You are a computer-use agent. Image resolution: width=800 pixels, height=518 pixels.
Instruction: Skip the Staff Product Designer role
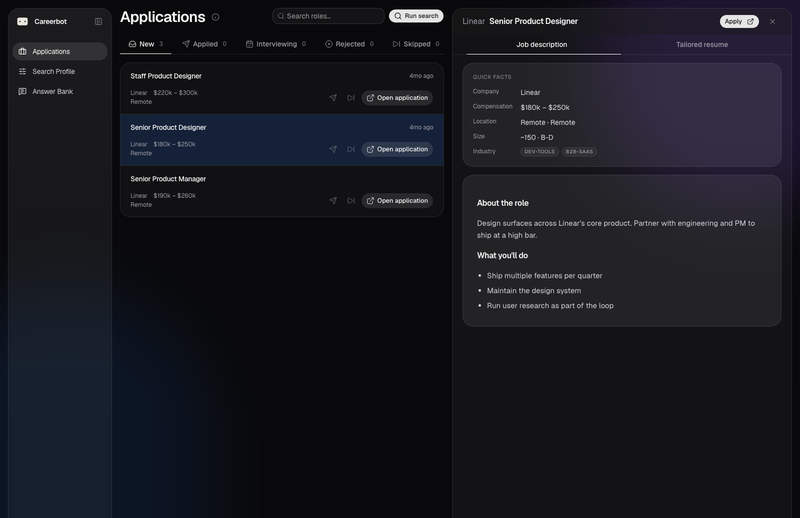[351, 97]
